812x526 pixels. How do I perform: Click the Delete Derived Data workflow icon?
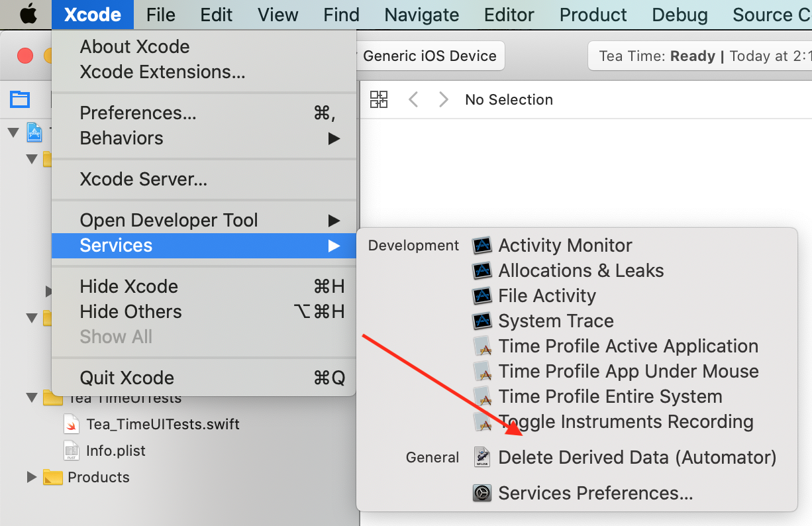coord(482,457)
